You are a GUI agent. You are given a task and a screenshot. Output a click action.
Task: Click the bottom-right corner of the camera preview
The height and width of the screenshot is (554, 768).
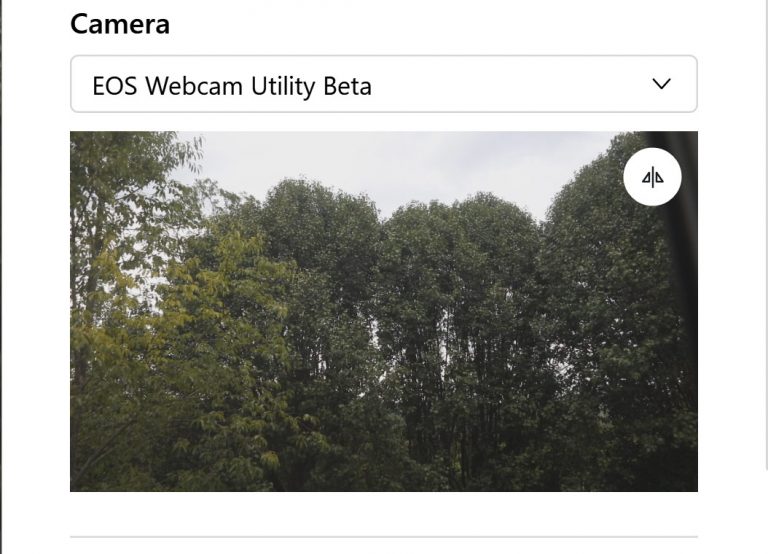click(693, 487)
